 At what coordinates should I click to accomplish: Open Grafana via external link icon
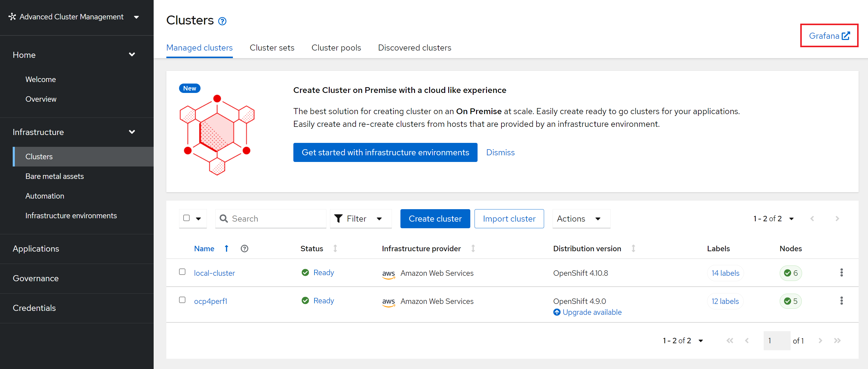(x=845, y=36)
